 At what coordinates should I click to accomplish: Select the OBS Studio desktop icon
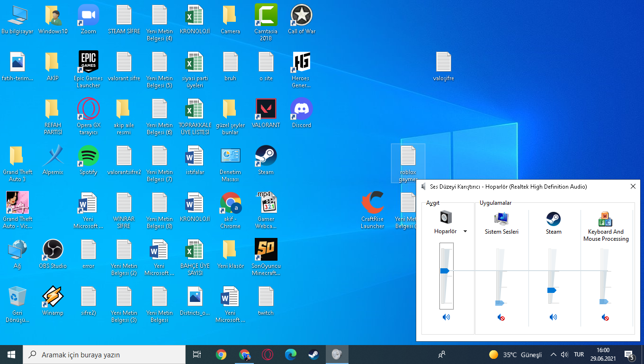[53, 250]
